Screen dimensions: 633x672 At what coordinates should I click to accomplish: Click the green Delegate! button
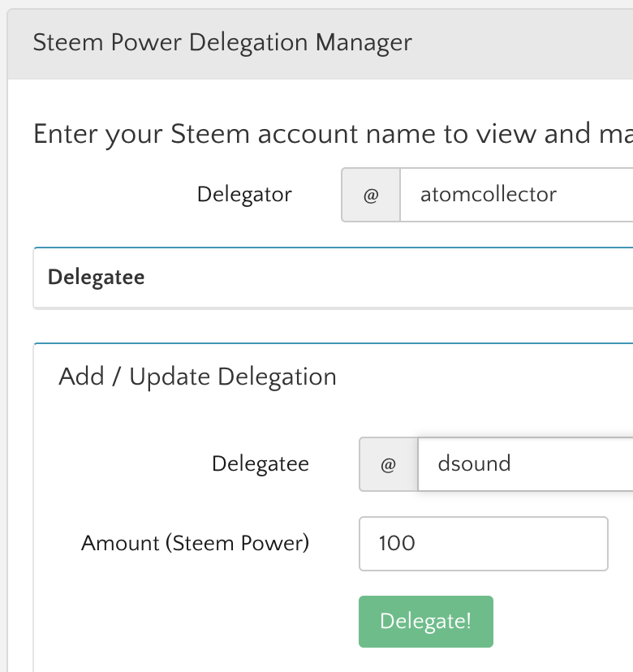click(426, 622)
